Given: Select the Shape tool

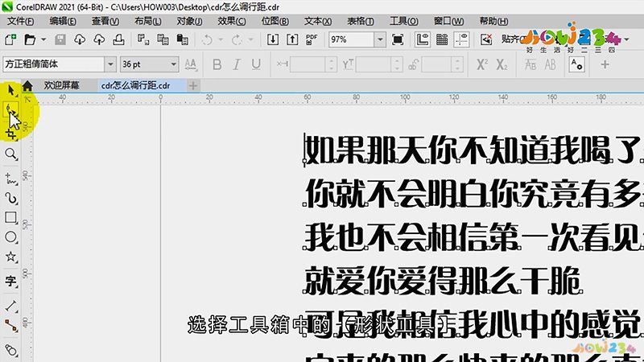Looking at the screenshot, I should [10, 109].
